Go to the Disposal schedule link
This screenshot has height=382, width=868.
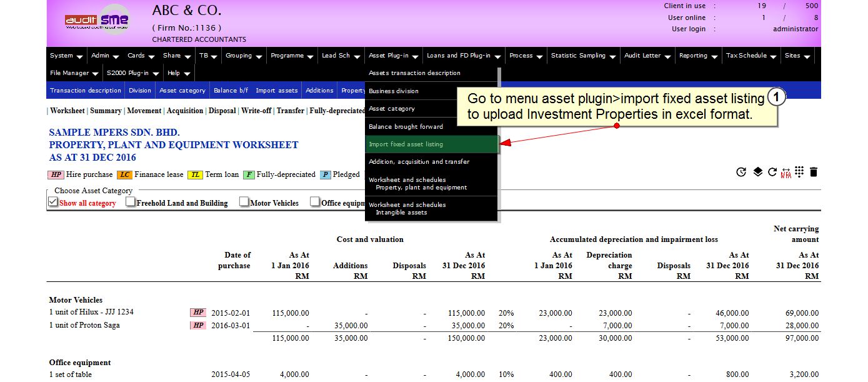coord(222,111)
